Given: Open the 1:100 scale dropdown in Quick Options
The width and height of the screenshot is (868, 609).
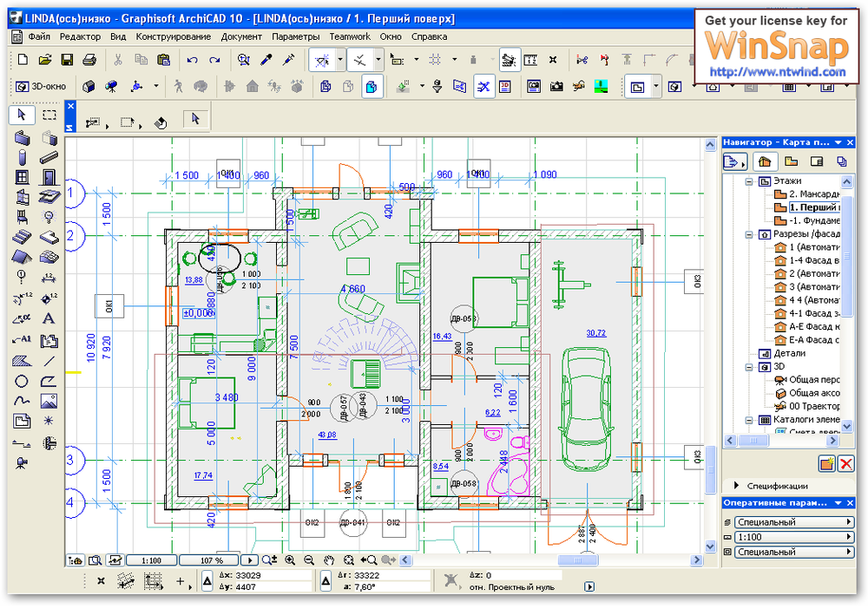Looking at the screenshot, I should [793, 537].
